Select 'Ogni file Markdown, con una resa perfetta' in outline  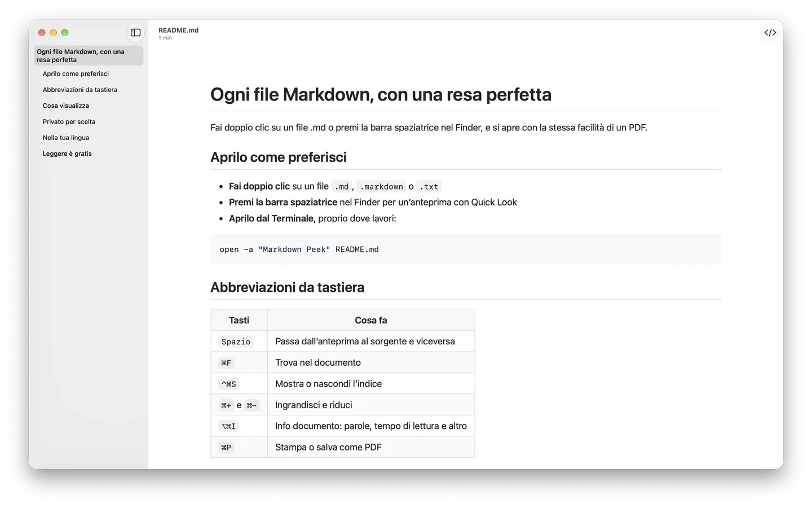(89, 55)
